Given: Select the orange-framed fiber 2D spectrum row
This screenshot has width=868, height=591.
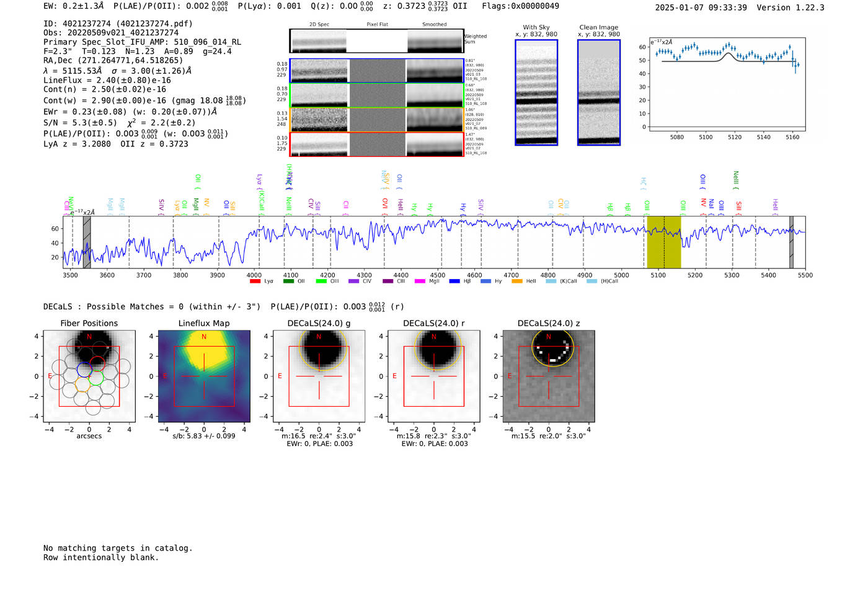Looking at the screenshot, I should coord(376,120).
